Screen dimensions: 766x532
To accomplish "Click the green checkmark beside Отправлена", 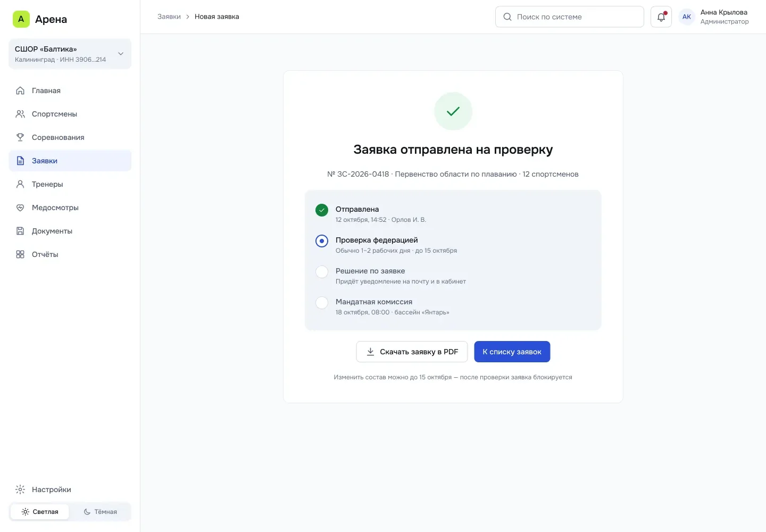I will [322, 210].
